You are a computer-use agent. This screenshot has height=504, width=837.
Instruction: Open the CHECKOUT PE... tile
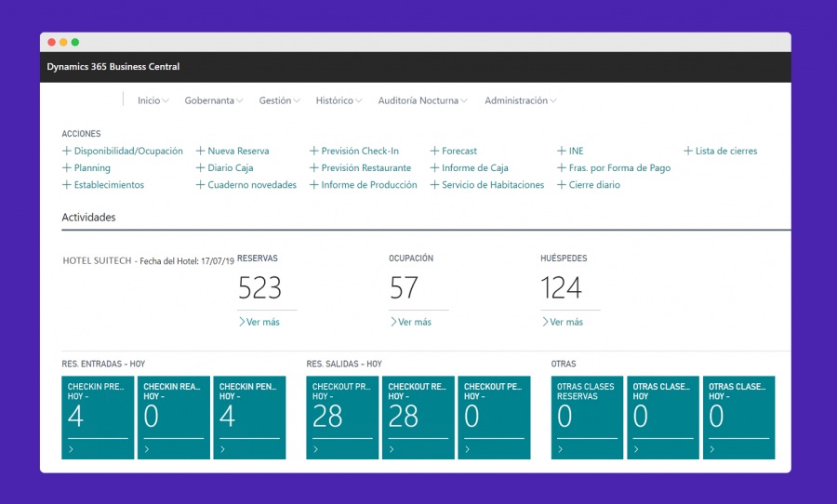494,418
